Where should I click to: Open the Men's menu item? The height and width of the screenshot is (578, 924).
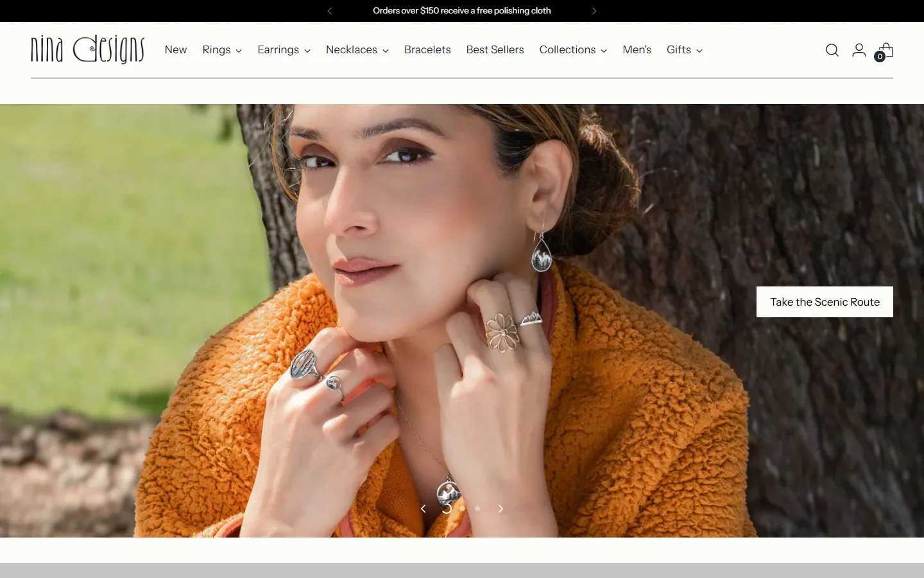pyautogui.click(x=637, y=50)
